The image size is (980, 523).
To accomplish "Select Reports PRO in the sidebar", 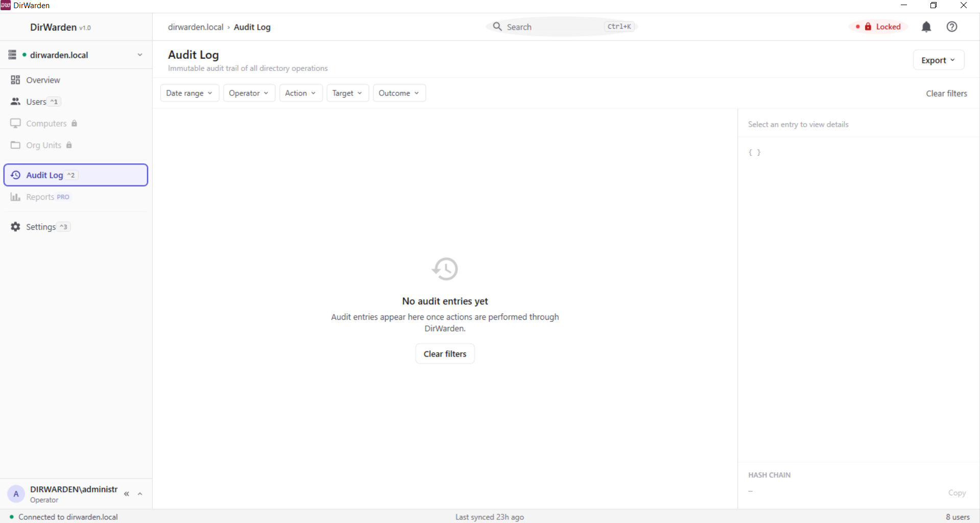I will pyautogui.click(x=76, y=197).
